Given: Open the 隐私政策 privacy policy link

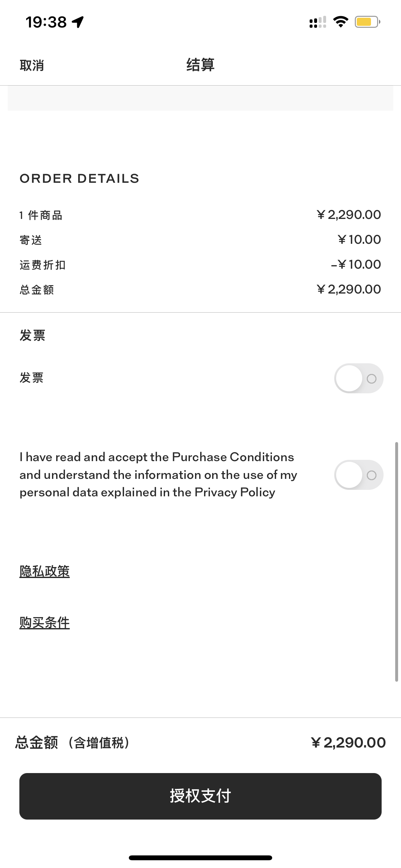Looking at the screenshot, I should (45, 572).
